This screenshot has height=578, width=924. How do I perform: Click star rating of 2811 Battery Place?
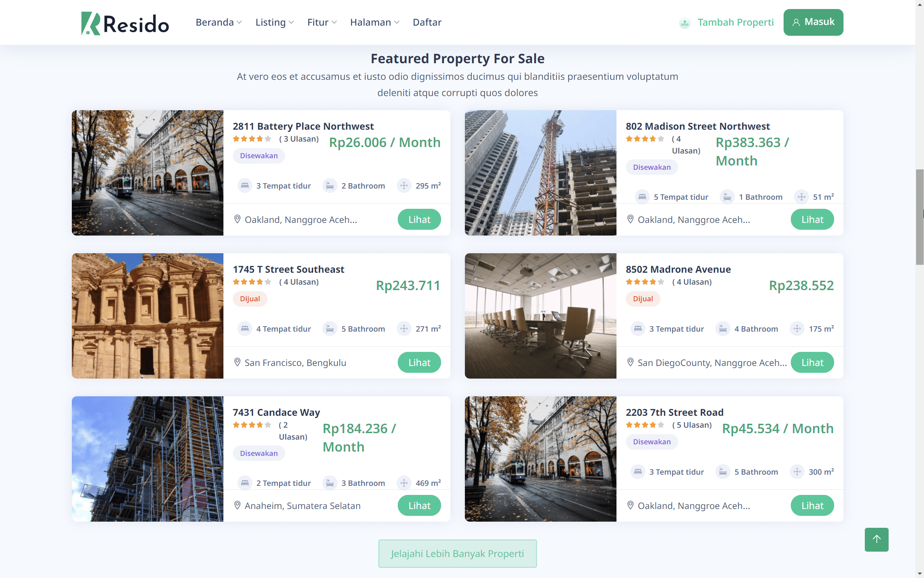click(252, 139)
